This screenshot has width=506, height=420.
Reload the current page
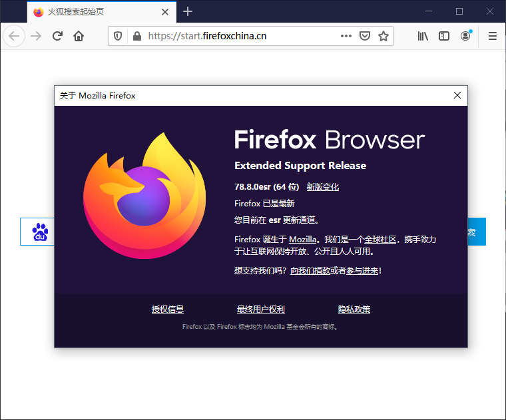[x=57, y=36]
